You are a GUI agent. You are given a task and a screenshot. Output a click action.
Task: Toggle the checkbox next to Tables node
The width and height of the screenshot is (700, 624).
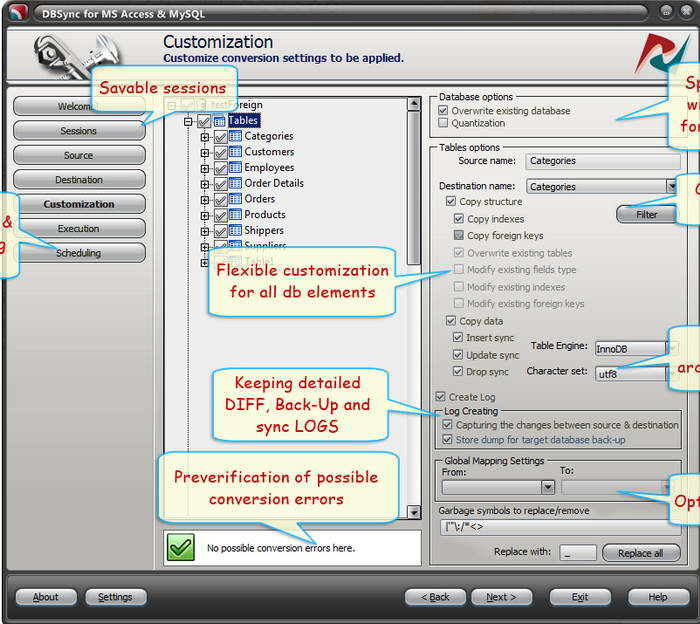coord(204,121)
